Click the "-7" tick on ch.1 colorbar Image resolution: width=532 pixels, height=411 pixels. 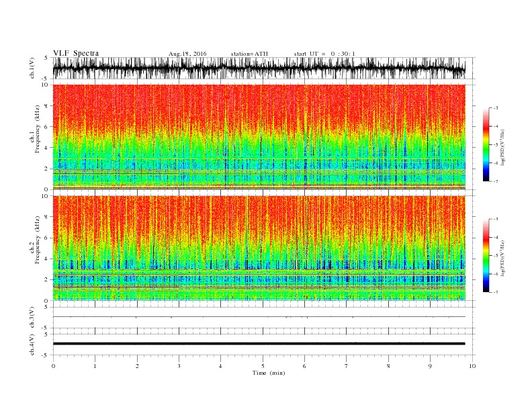click(x=496, y=181)
